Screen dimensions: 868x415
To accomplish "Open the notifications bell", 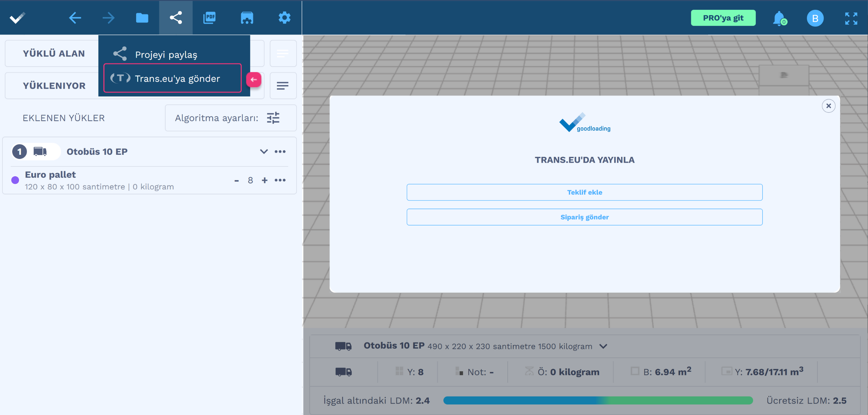I will pyautogui.click(x=779, y=18).
